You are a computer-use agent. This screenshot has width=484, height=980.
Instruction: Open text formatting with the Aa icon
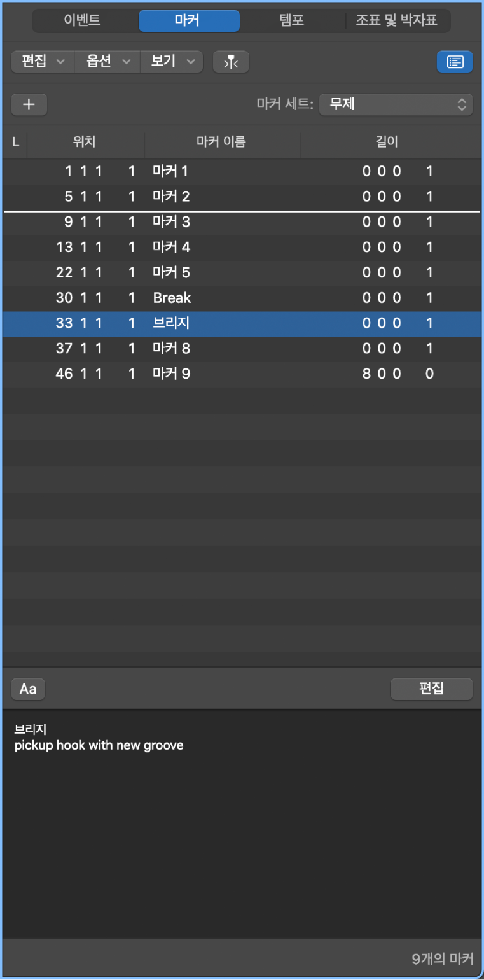27,689
